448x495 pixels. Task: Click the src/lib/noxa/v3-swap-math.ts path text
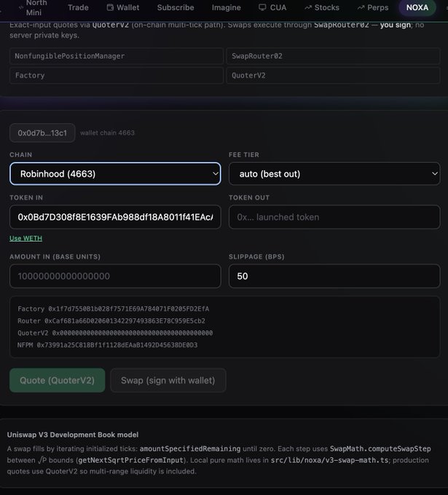click(x=329, y=460)
